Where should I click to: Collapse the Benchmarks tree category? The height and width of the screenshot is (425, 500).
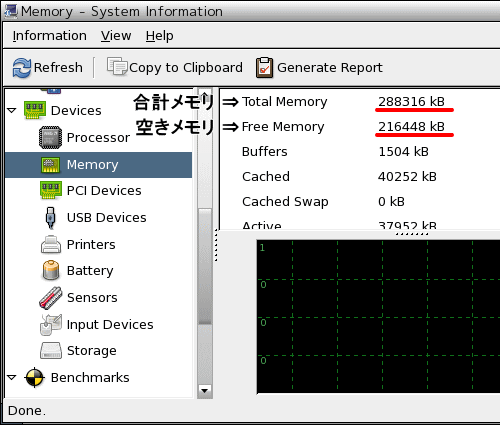pyautogui.click(x=12, y=378)
